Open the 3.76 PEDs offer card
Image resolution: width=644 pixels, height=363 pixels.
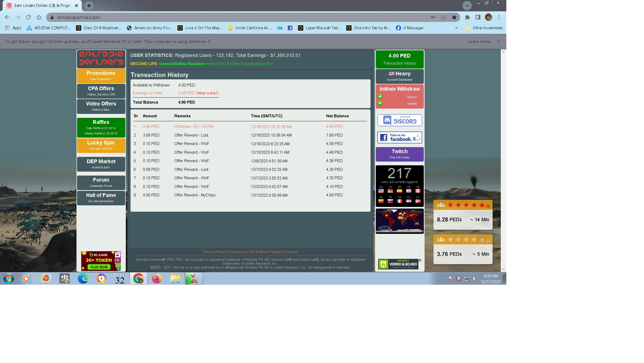(463, 249)
